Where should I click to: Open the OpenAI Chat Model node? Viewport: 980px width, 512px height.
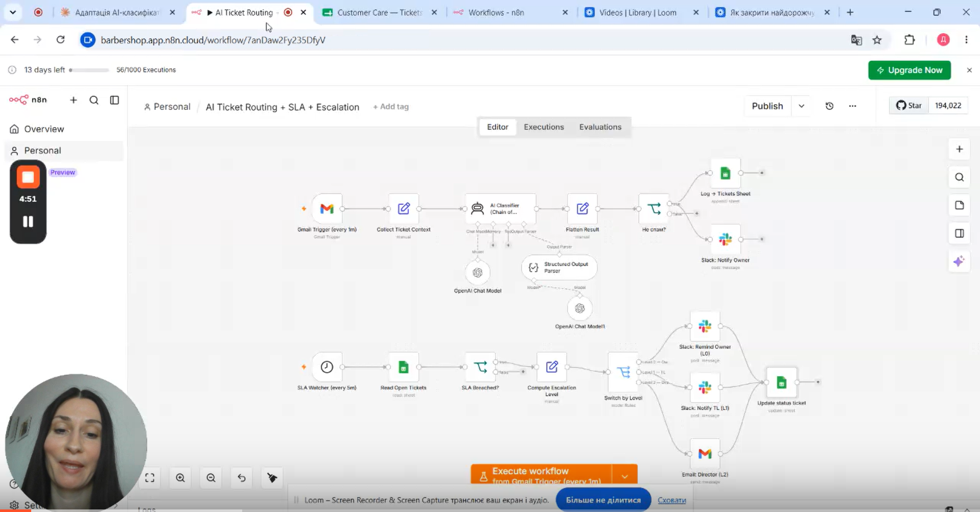pyautogui.click(x=477, y=273)
